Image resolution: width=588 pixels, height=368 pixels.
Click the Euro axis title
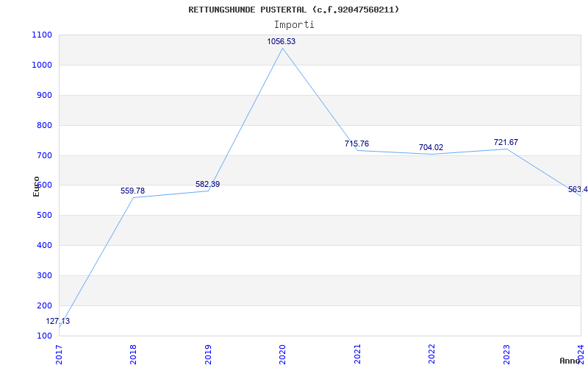(36, 186)
